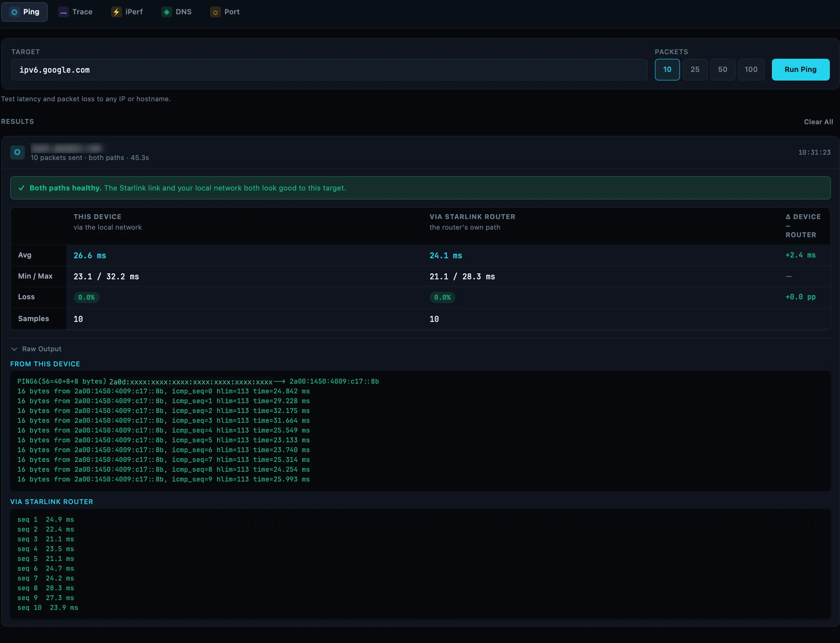Click the router Avg value 24.1 ms

[x=446, y=255]
